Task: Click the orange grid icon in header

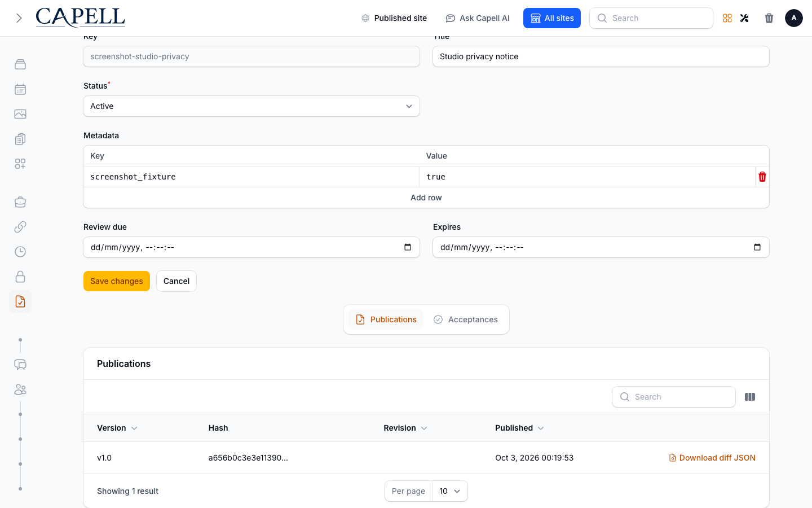Action: (727, 18)
